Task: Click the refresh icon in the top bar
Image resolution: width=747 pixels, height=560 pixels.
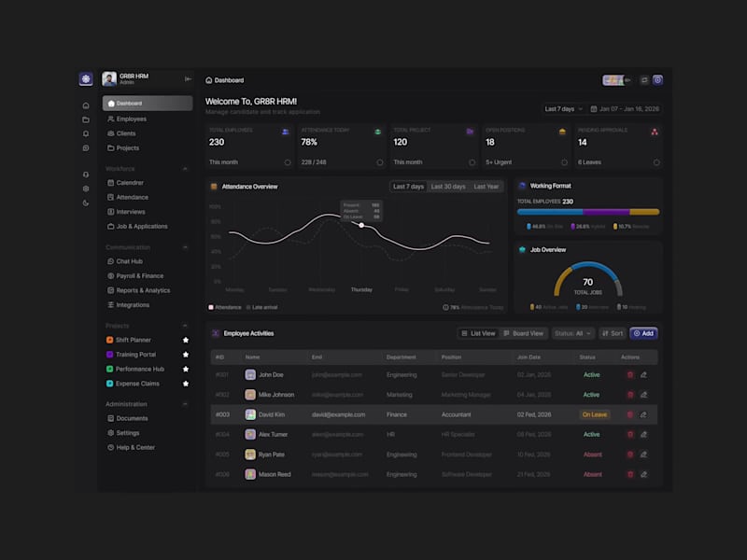Action: click(644, 79)
